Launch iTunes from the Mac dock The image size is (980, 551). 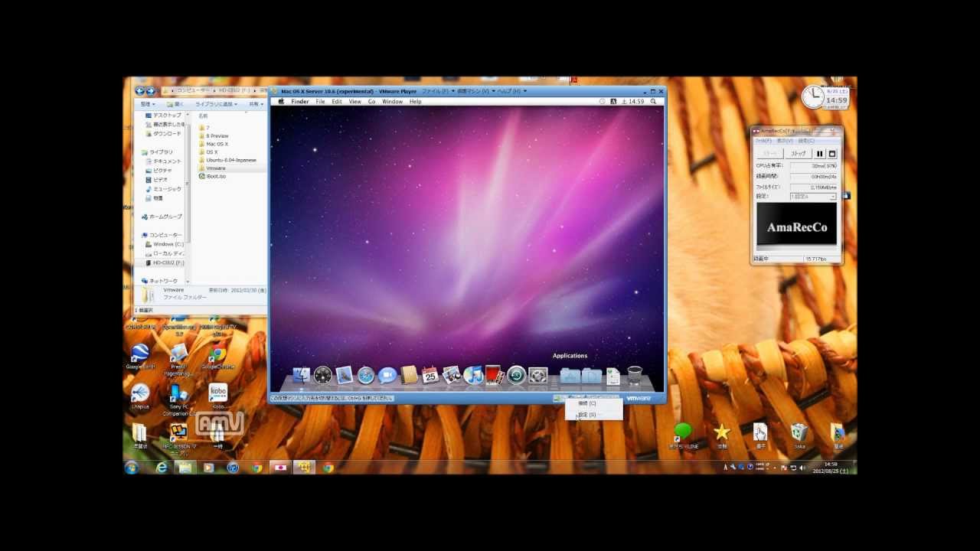pos(473,375)
